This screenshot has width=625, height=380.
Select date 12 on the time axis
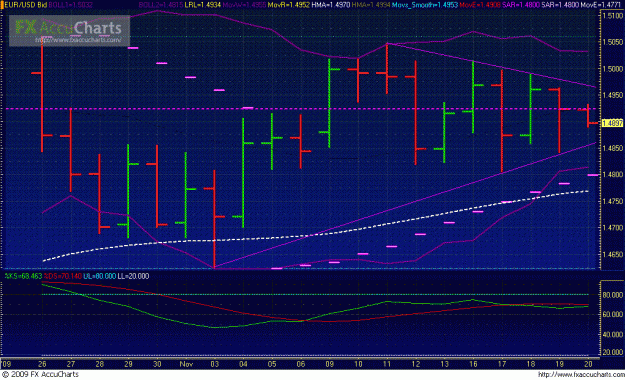(416, 364)
